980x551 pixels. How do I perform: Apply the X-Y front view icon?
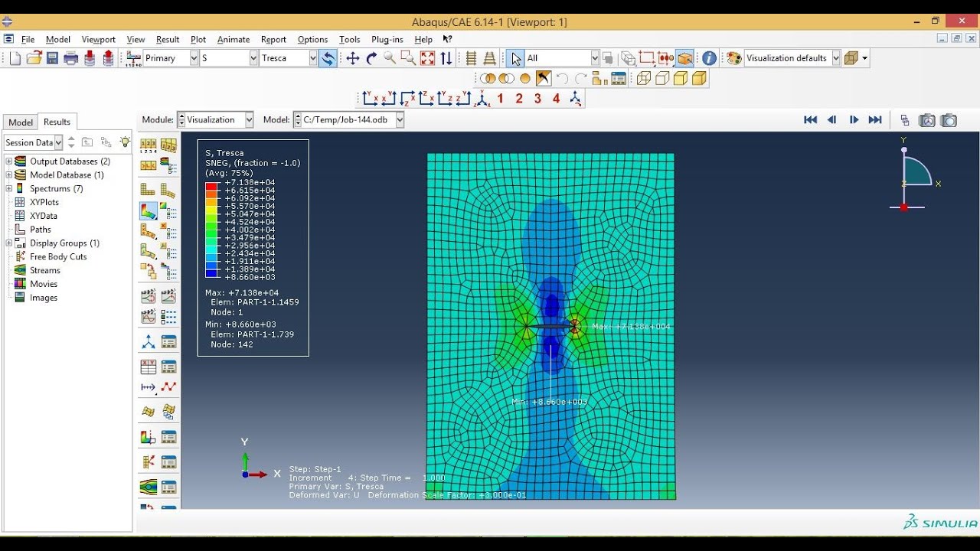[x=371, y=99]
